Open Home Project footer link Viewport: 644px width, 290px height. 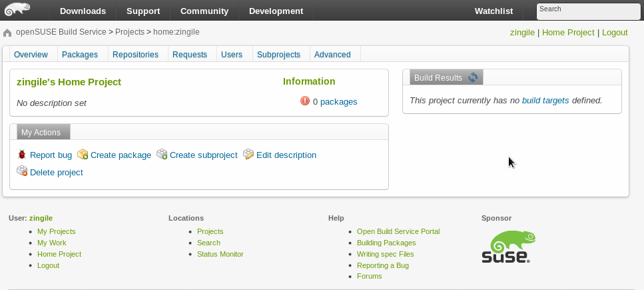pos(59,254)
